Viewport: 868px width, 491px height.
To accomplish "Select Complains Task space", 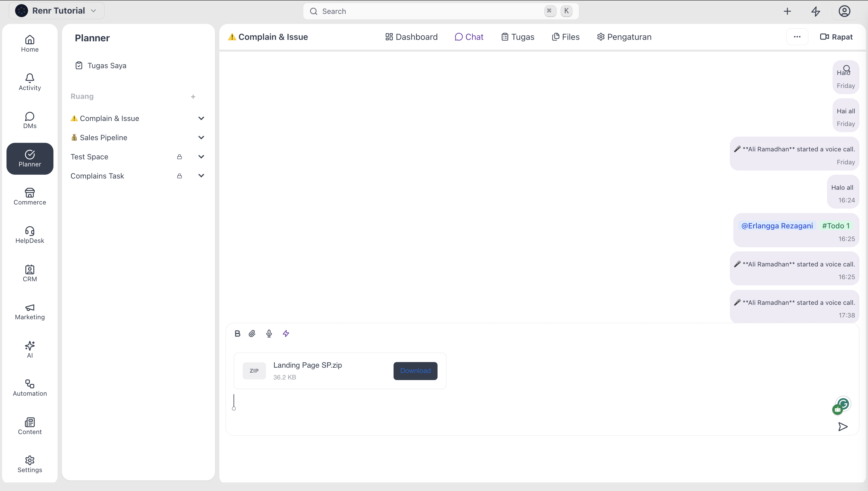I will 97,176.
